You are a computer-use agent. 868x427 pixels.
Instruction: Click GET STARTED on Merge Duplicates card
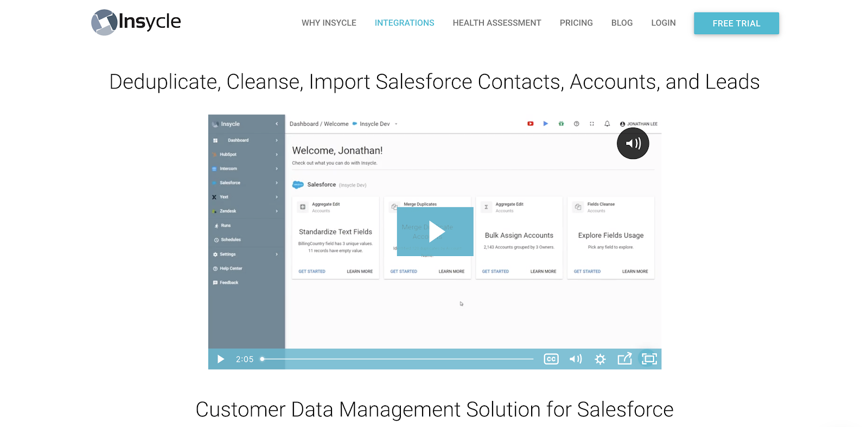[404, 271]
